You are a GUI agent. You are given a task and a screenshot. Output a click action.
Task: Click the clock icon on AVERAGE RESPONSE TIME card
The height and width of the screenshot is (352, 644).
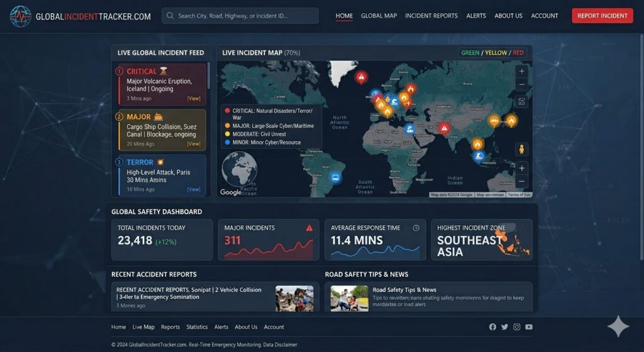pyautogui.click(x=416, y=228)
